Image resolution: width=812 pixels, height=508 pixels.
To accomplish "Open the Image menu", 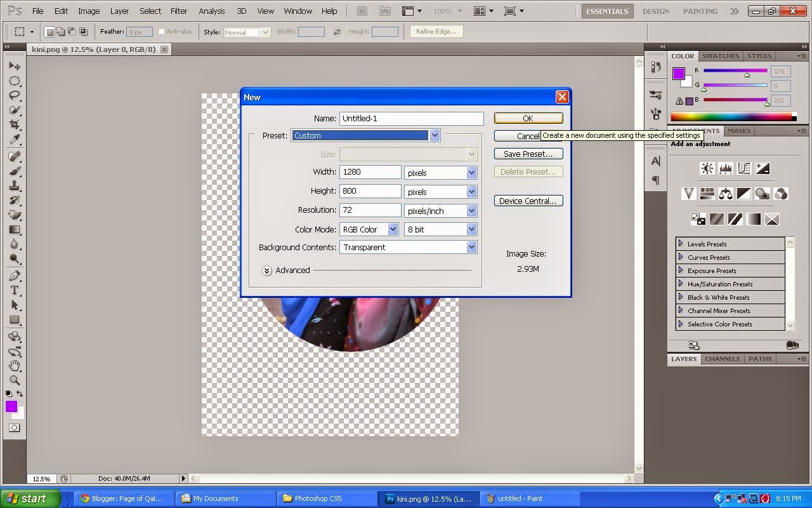I will pyautogui.click(x=89, y=11).
